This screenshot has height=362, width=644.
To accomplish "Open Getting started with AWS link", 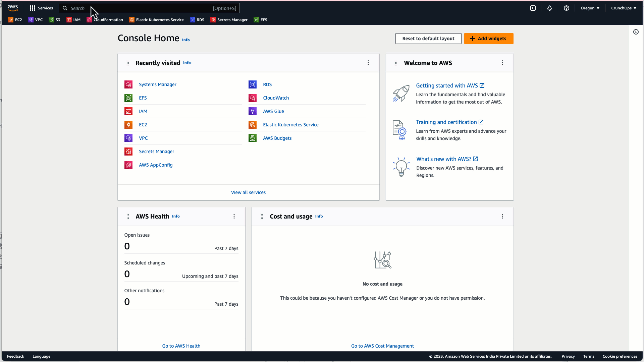I will 450,85.
